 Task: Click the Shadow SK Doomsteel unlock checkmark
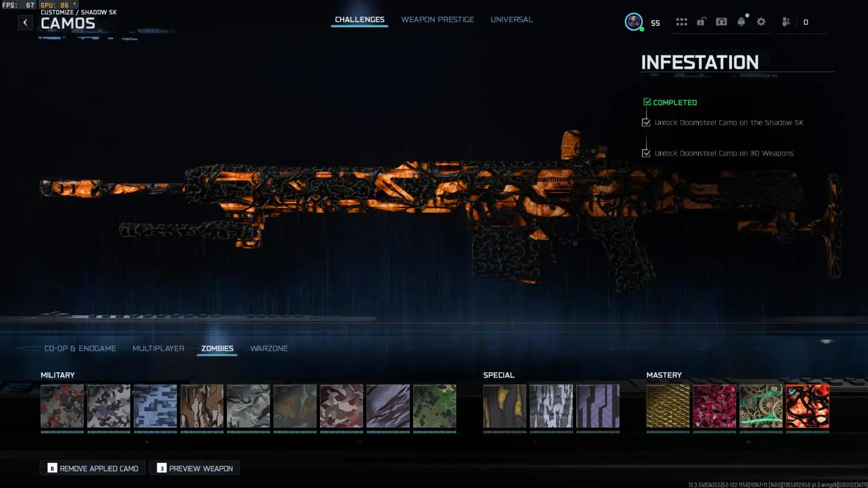646,122
